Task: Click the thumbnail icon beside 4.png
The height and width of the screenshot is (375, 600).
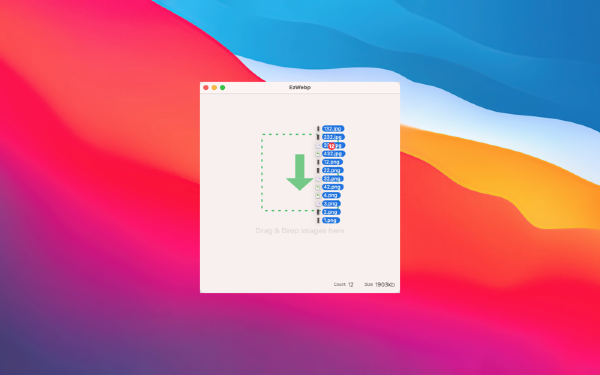Action: click(x=318, y=196)
